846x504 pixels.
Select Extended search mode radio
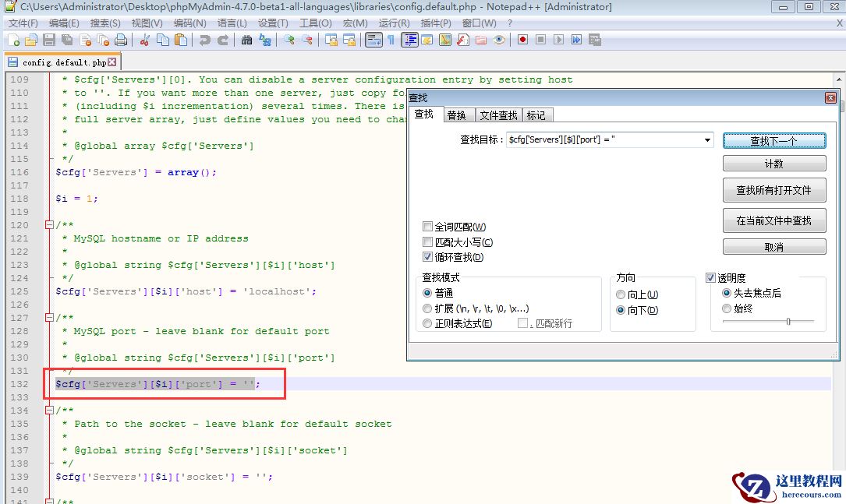coord(427,308)
